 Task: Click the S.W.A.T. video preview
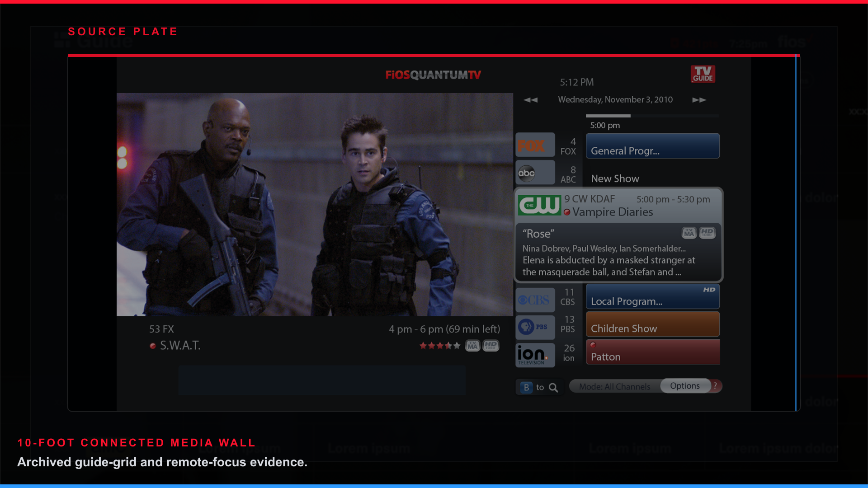click(x=315, y=204)
